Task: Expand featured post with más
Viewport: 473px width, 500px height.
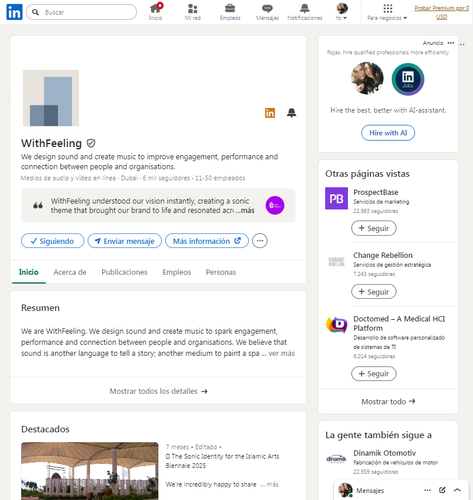Action: click(272, 484)
